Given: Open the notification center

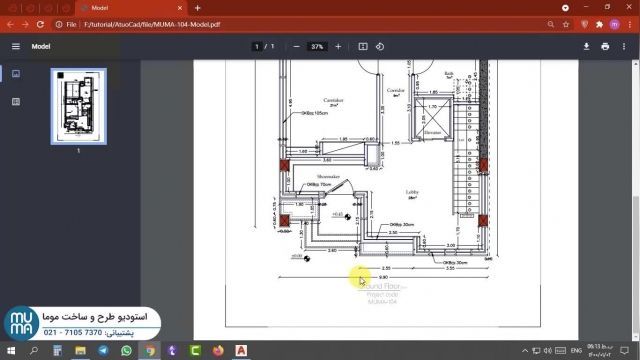Looking at the screenshot, I should [624, 351].
